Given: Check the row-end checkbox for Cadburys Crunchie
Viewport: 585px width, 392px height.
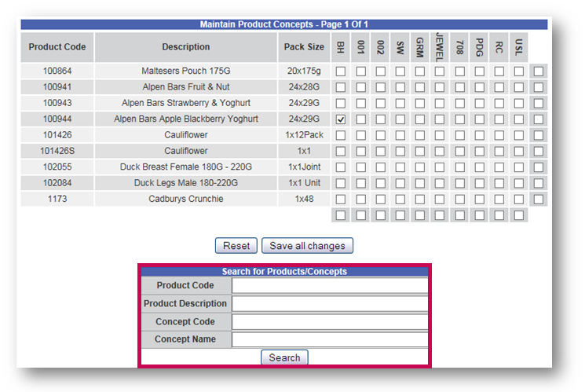Looking at the screenshot, I should tap(538, 199).
